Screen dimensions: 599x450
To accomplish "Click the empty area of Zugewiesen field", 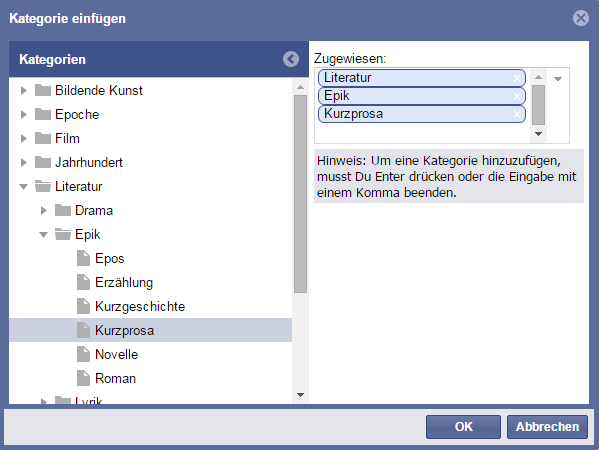I will pyautogui.click(x=422, y=133).
